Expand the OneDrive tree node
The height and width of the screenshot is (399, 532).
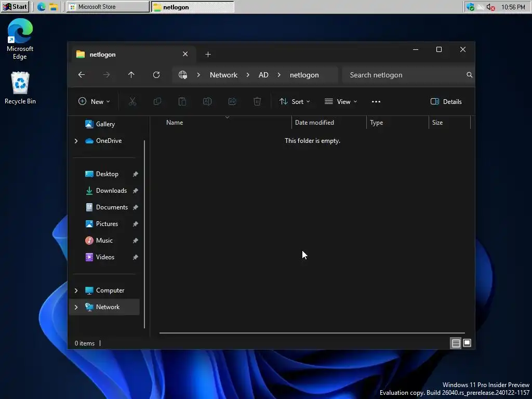pos(76,141)
